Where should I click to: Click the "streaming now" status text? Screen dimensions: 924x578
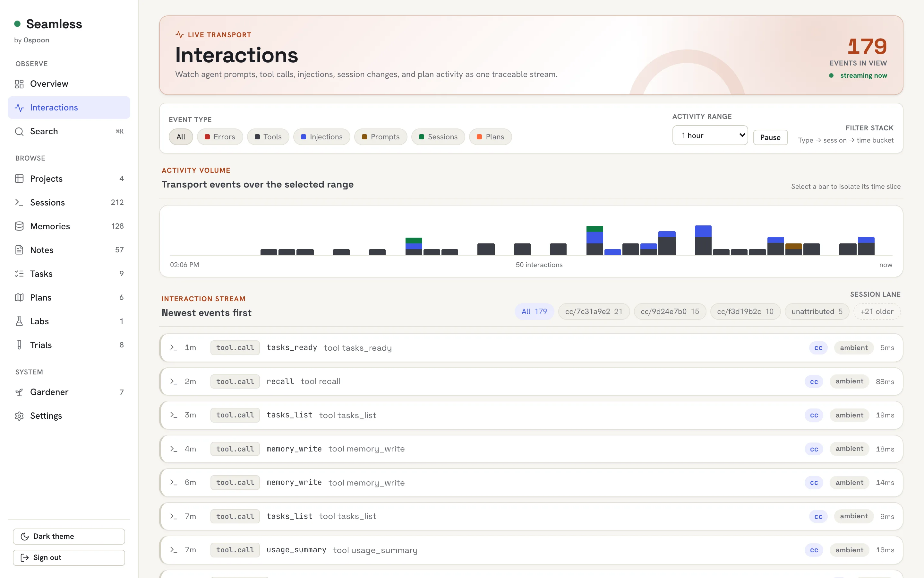pyautogui.click(x=863, y=75)
